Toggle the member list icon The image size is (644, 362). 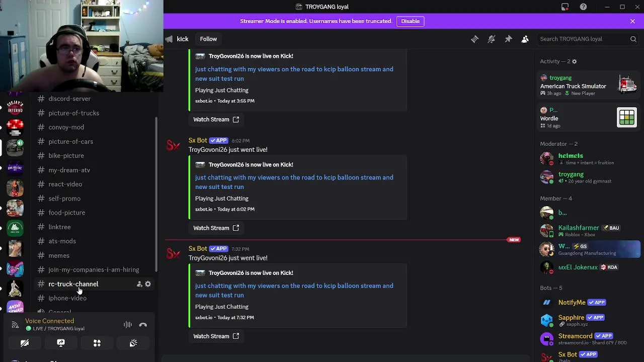pos(525,39)
